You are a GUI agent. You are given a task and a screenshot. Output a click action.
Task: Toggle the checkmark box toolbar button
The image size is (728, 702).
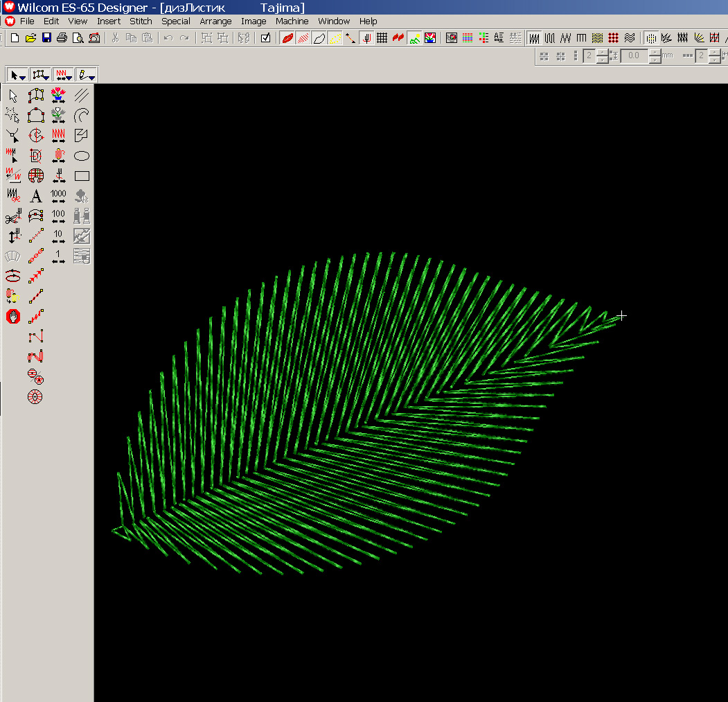coord(265,38)
